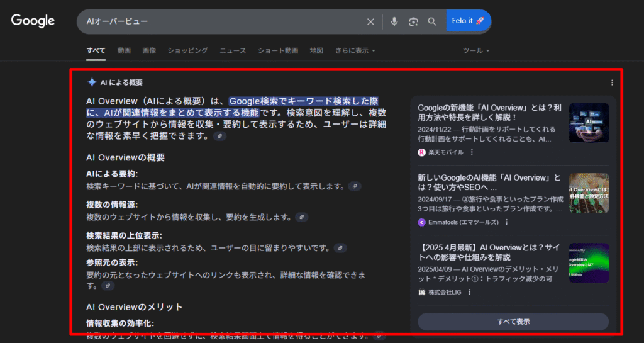Open Google Lens image search icon
This screenshot has width=644, height=343.
413,22
